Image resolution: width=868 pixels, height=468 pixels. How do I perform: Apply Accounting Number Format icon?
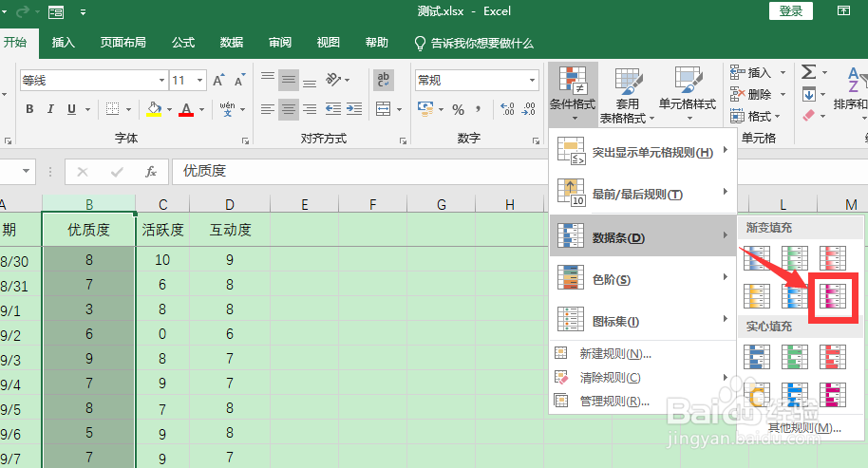click(x=425, y=109)
